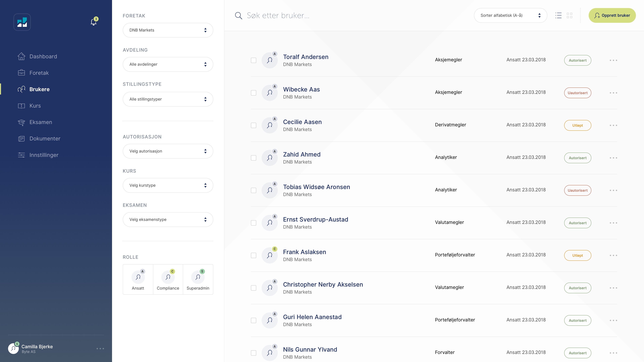Screen dimensions: 644x362
Task: Open more options for Nils Gunnar Ylvand
Action: 613,353
